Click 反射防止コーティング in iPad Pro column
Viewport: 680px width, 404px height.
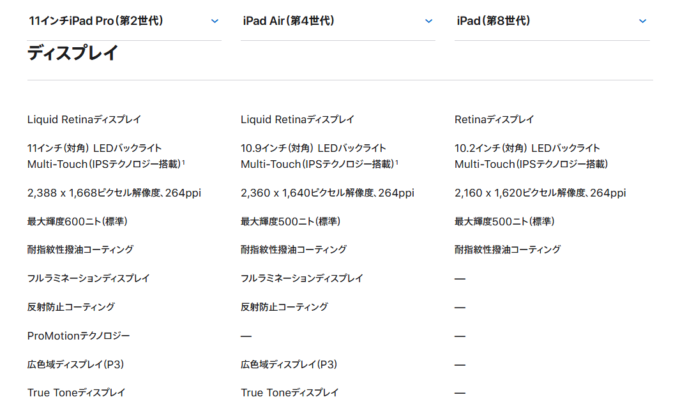pyautogui.click(x=71, y=307)
